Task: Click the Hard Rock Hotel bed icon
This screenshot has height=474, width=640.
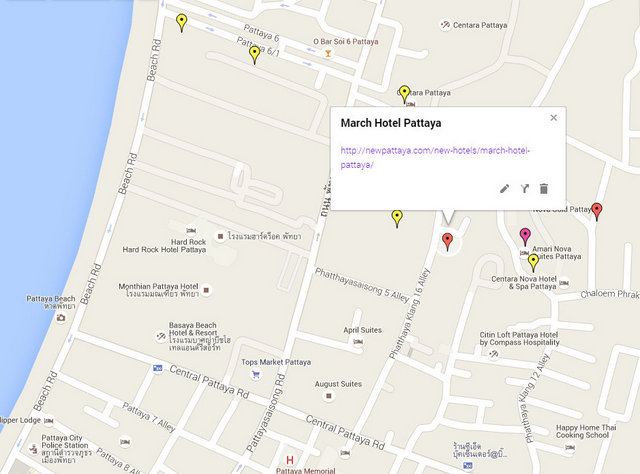Action: (191, 231)
